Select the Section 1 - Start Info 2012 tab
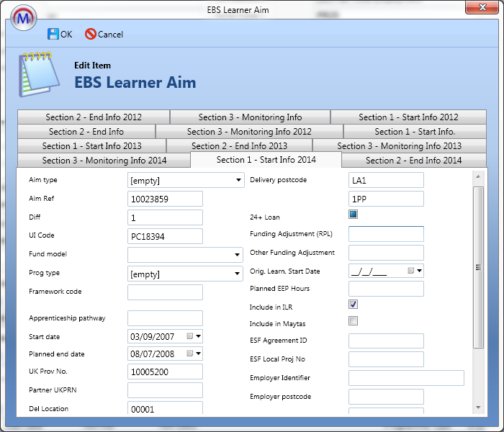 [408, 117]
